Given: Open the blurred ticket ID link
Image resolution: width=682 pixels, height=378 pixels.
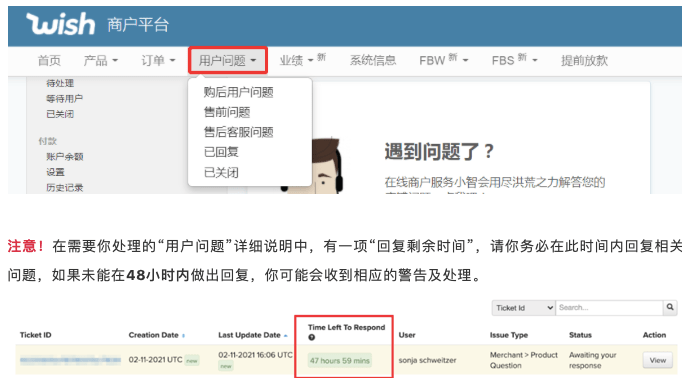Looking at the screenshot, I should point(70,360).
